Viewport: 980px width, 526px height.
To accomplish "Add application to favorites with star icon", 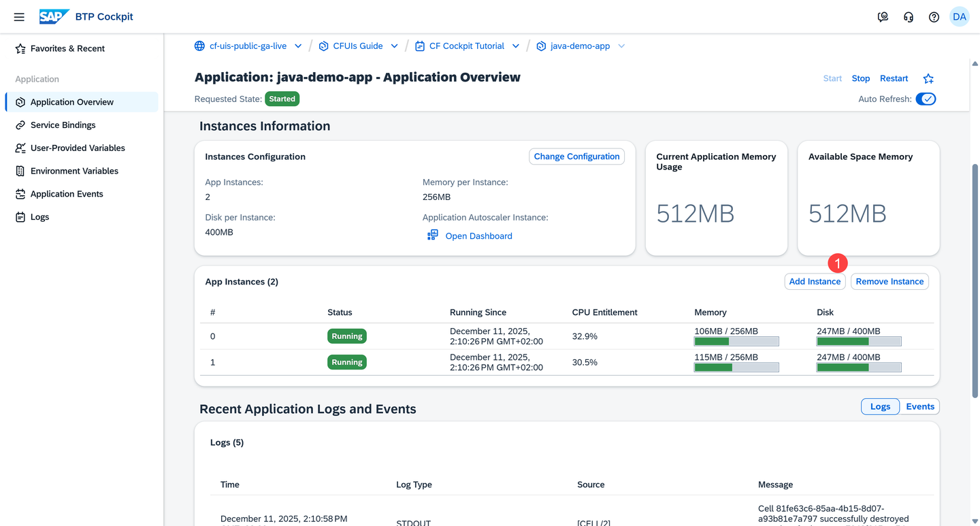I will [928, 78].
